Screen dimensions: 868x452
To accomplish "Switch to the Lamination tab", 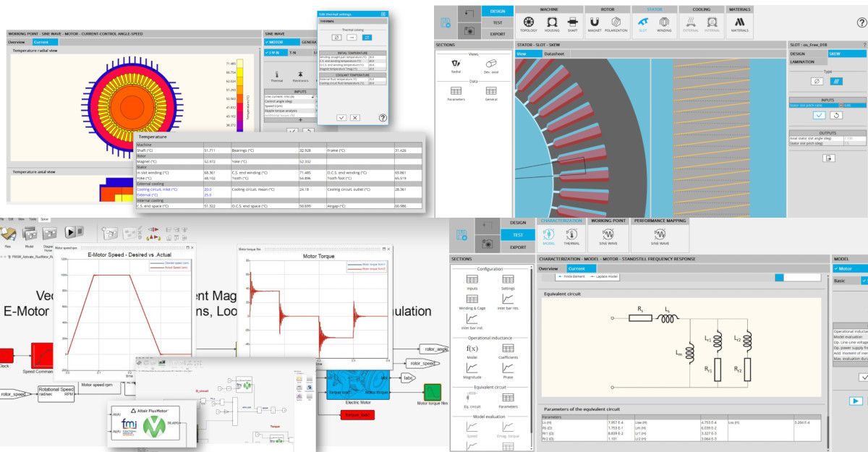I will click(x=802, y=61).
